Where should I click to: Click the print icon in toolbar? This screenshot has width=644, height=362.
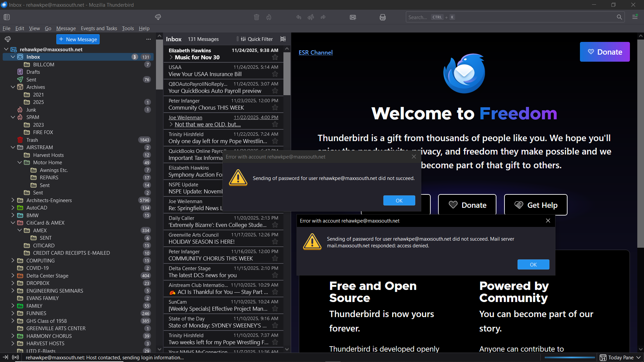[382, 17]
